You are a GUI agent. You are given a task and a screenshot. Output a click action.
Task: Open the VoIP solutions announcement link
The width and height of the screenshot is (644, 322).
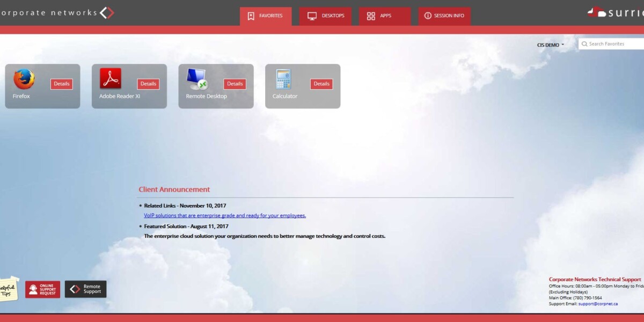click(x=225, y=216)
